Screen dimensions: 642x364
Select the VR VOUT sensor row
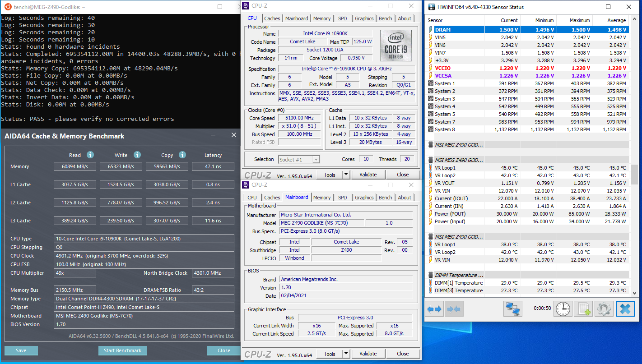pyautogui.click(x=527, y=183)
